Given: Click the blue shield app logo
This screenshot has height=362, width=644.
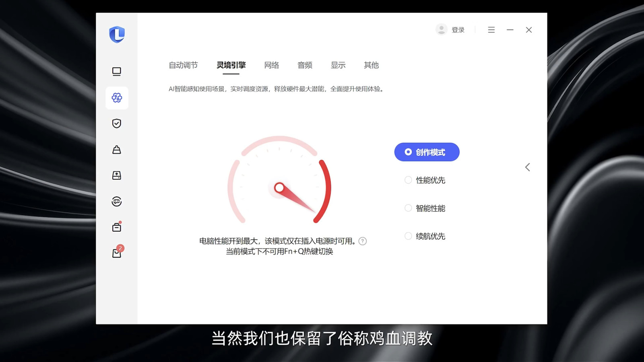Looking at the screenshot, I should click(117, 35).
